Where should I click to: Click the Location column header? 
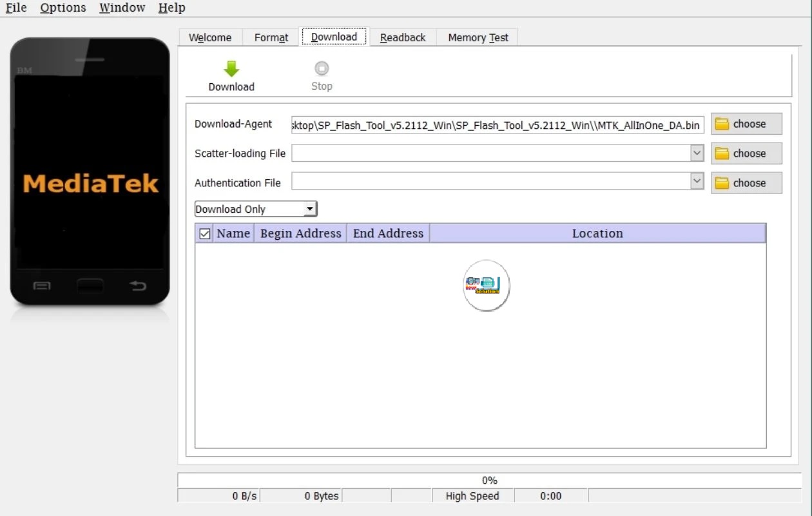tap(597, 233)
